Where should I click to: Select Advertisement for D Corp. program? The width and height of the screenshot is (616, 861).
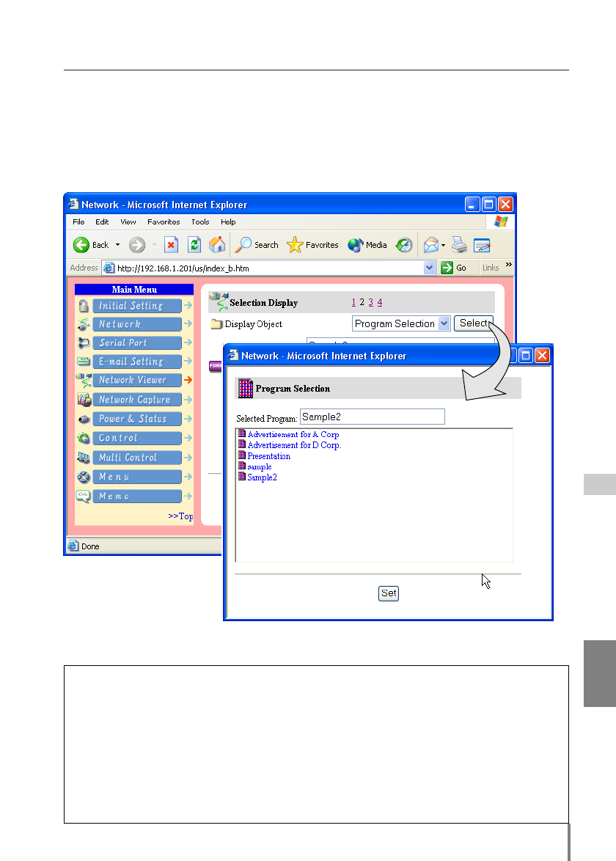coord(294,445)
